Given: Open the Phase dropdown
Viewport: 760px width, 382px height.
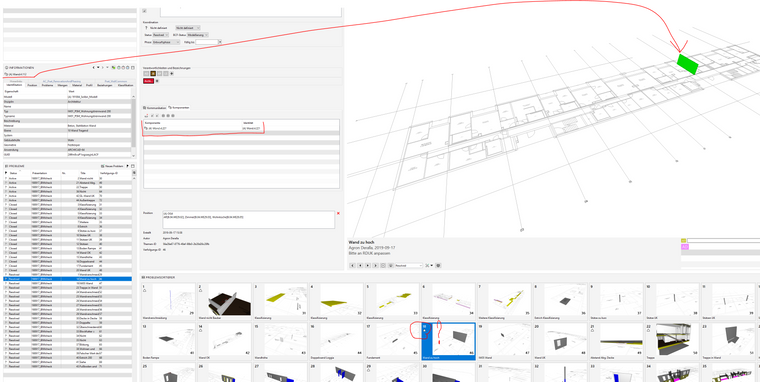Looking at the screenshot, I should click(166, 42).
